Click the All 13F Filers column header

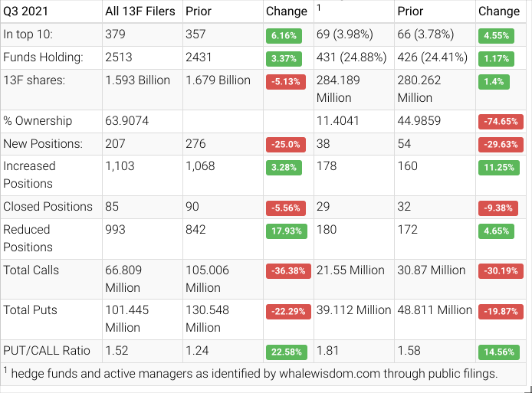click(140, 11)
